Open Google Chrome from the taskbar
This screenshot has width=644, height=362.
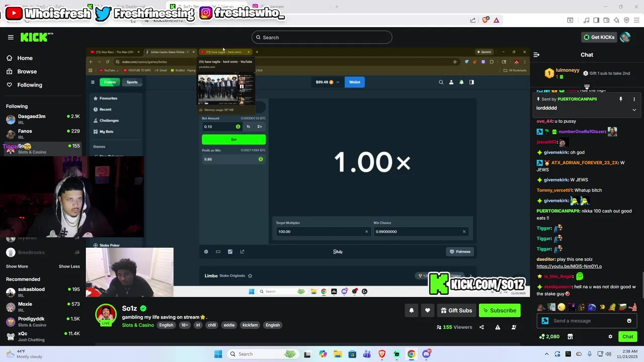coord(411,354)
